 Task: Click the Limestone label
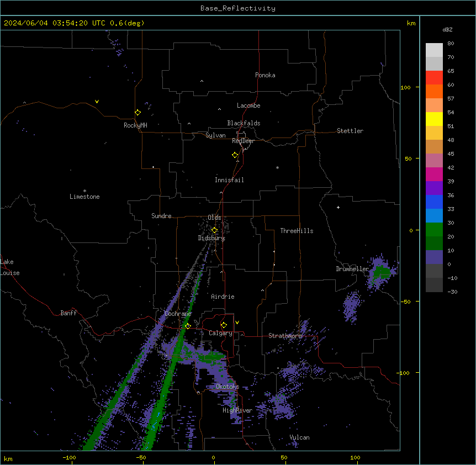[84, 197]
